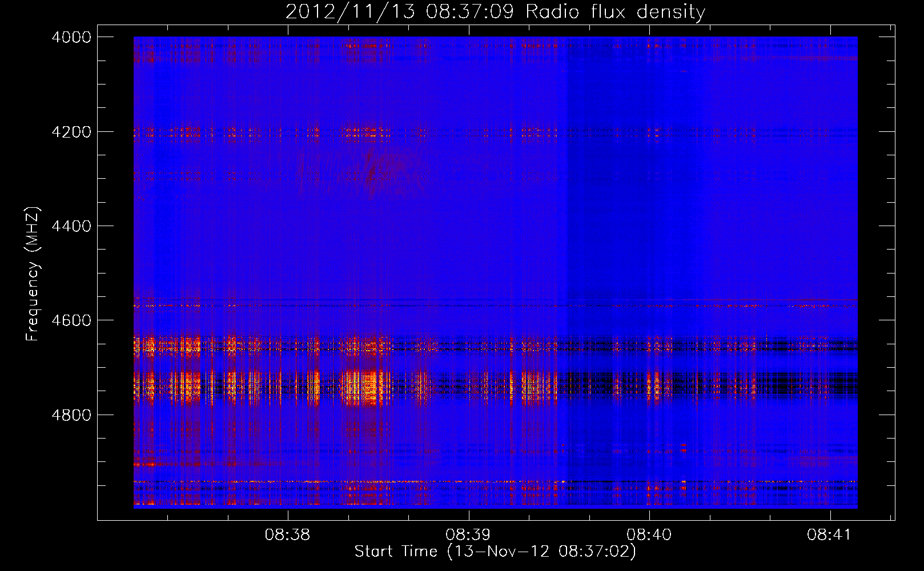Click the "08:39" time tick label

468,535
